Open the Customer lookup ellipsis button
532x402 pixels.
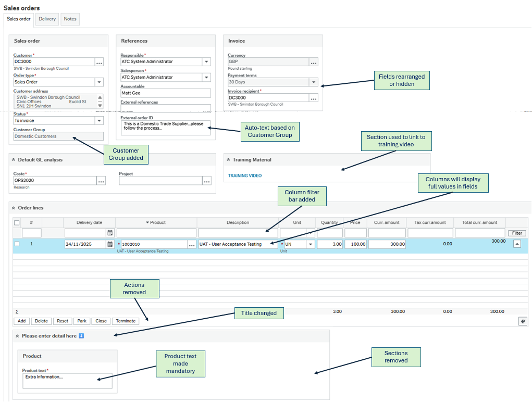pos(99,62)
